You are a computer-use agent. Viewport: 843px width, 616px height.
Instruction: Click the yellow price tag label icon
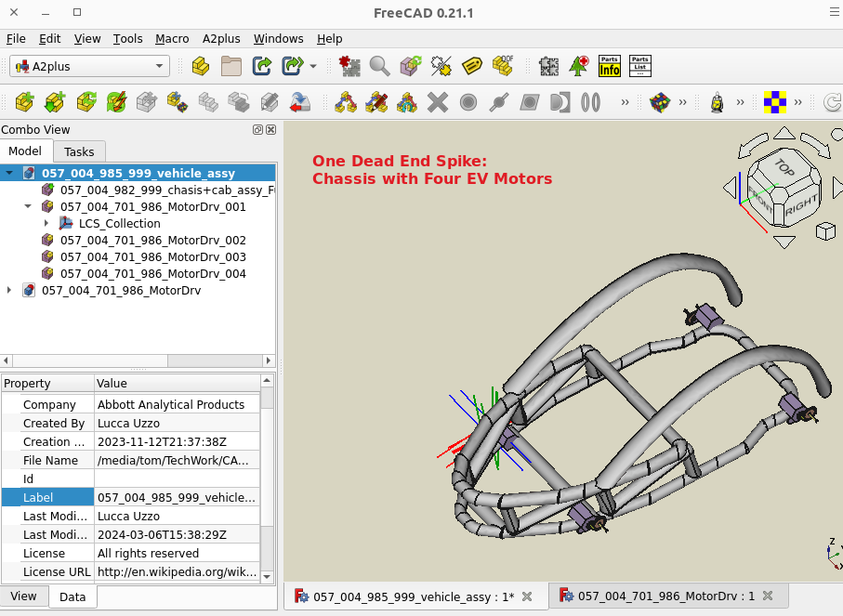471,66
